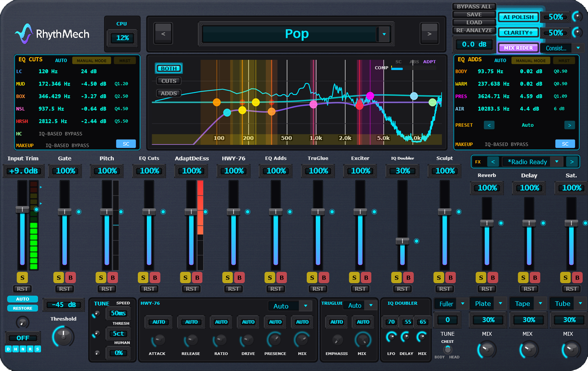
Task: Click the Threshold knob
Action: (x=63, y=337)
